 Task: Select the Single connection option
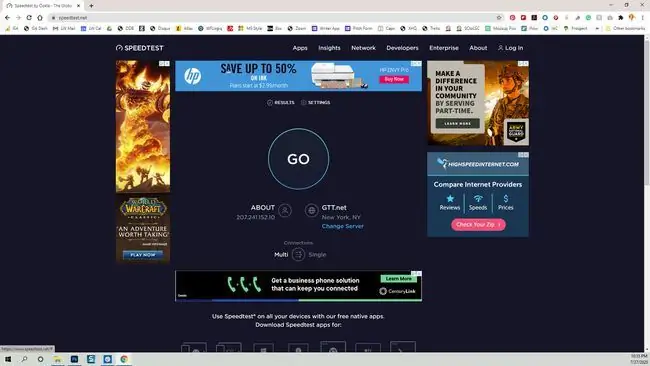click(317, 255)
